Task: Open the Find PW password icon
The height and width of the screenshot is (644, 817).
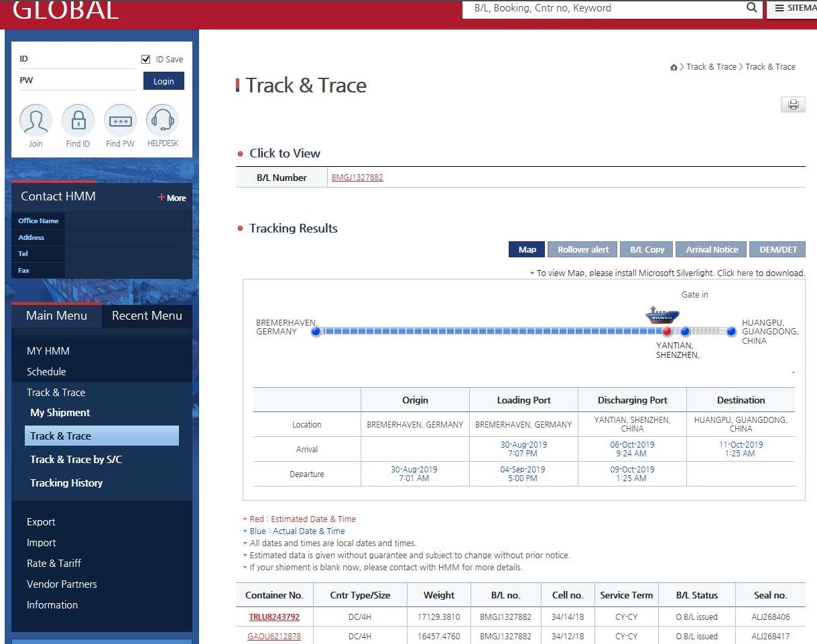Action: click(120, 121)
